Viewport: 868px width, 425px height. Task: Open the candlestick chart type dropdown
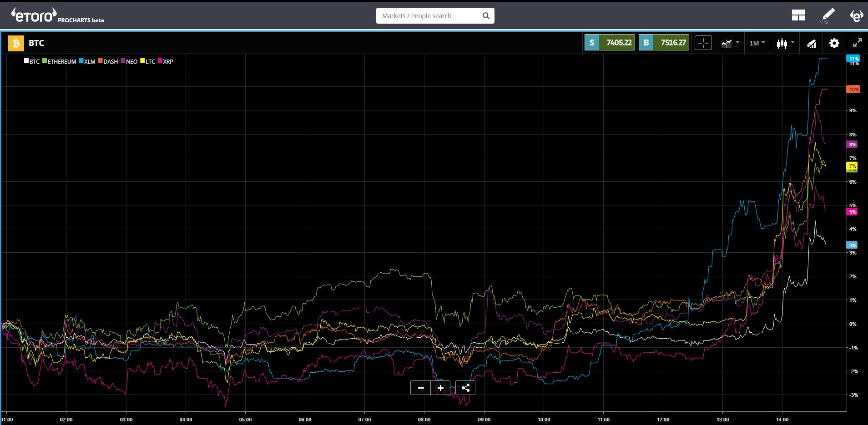tap(786, 43)
